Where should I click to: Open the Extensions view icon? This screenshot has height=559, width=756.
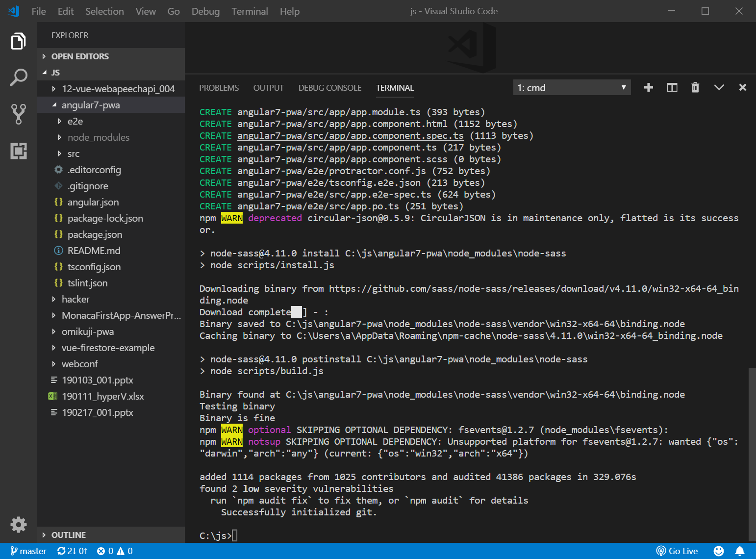click(x=18, y=151)
